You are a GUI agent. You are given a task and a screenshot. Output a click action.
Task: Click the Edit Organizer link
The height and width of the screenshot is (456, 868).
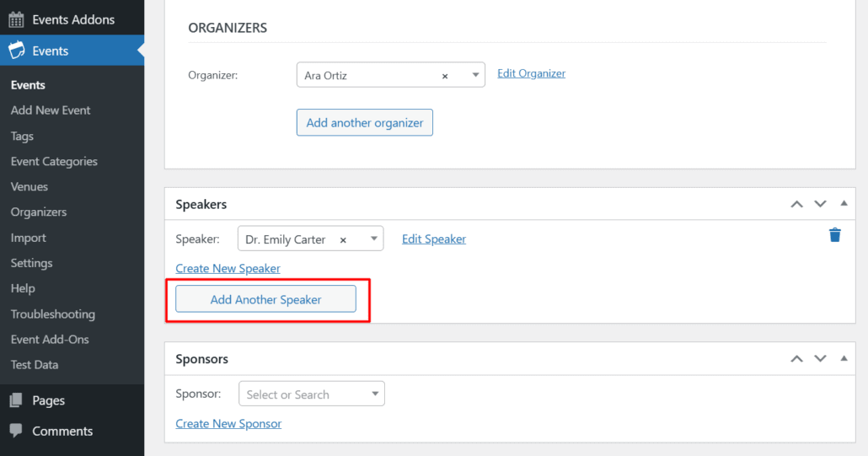(x=531, y=73)
